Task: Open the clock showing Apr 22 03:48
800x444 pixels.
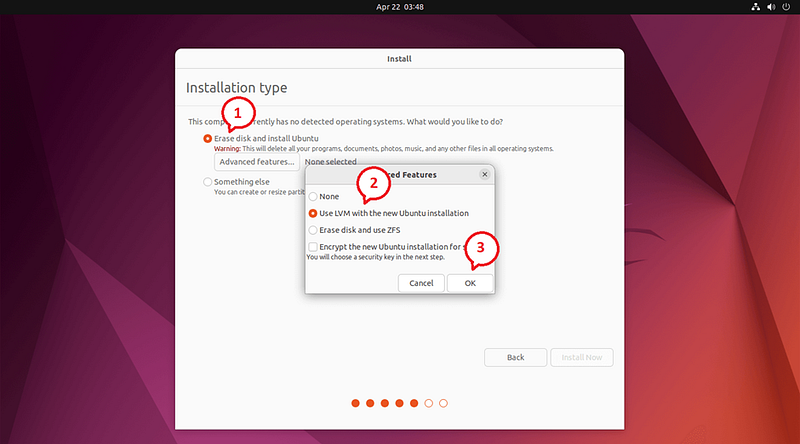Action: click(x=400, y=7)
